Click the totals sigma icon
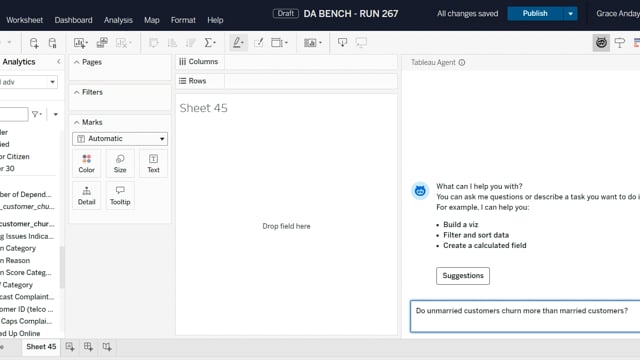 click(x=210, y=43)
